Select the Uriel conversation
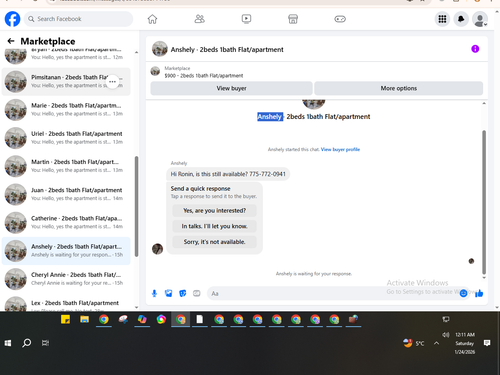Viewport: 500px width, 375px height. (x=66, y=138)
